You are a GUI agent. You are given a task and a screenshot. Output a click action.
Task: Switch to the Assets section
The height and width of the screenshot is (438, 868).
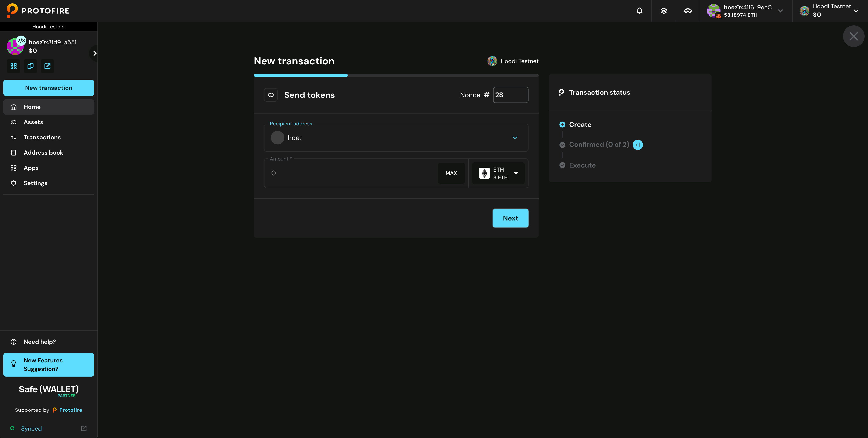[33, 122]
